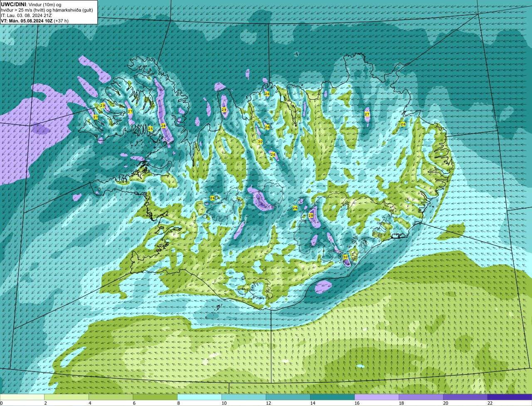The image size is (532, 406).
Task: Select the legend scale label '16'
Action: [x=357, y=403]
